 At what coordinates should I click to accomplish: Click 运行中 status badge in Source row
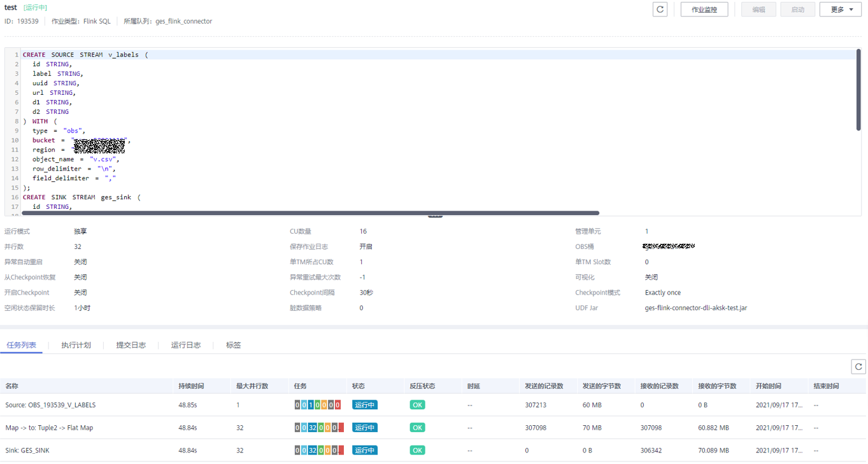tap(365, 405)
